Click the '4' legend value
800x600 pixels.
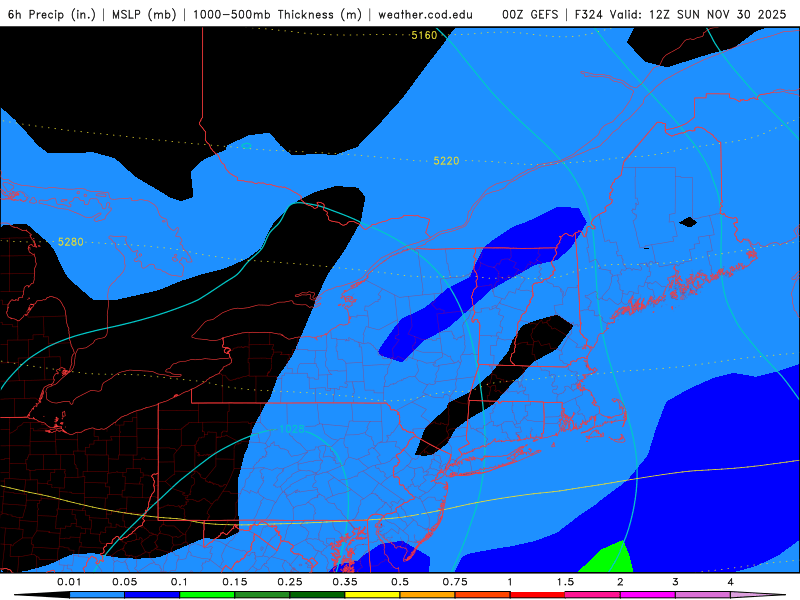click(730, 582)
